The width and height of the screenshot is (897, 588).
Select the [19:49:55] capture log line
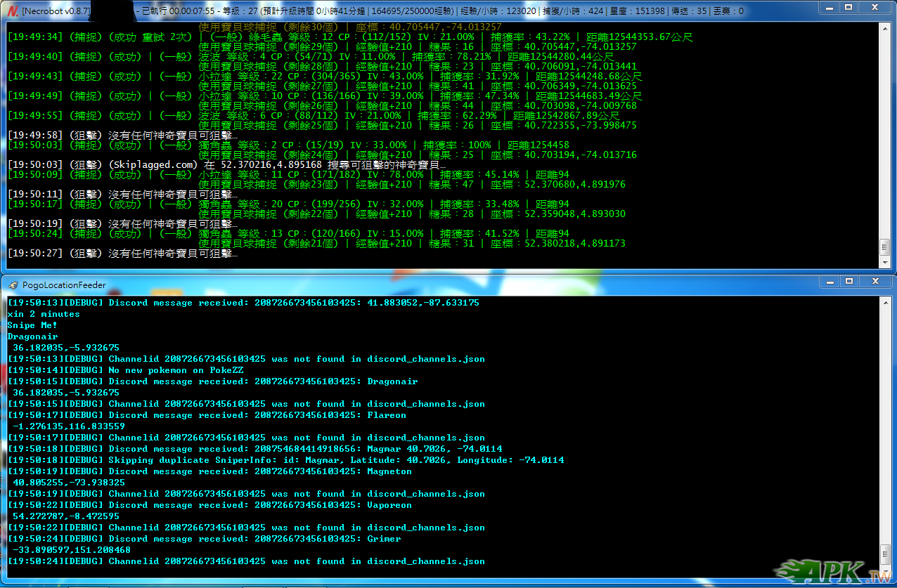[x=314, y=115]
